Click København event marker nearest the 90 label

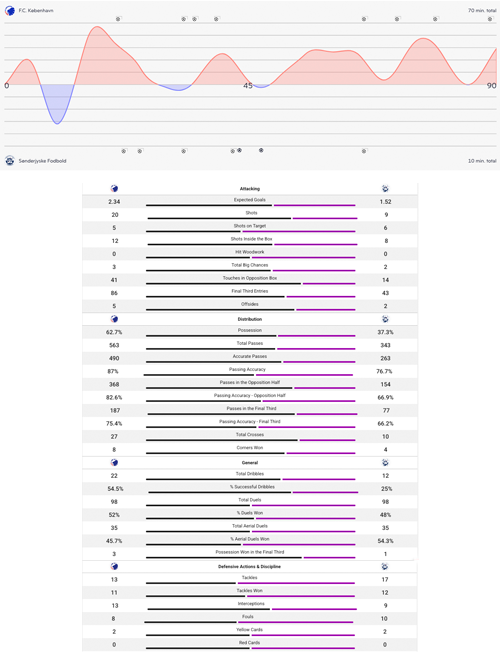point(490,19)
